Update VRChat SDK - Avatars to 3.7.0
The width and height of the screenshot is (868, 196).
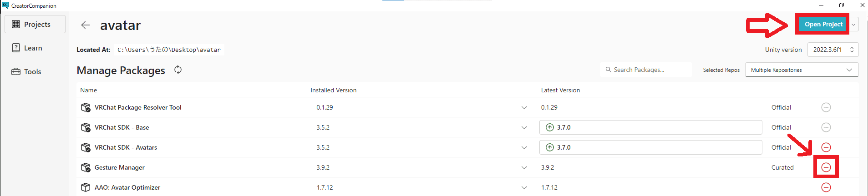click(x=650, y=147)
